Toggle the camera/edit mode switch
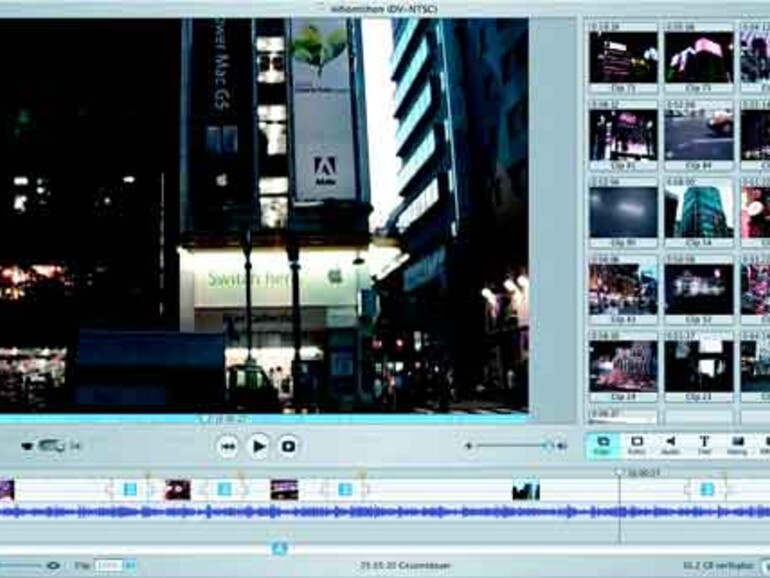This screenshot has width=770, height=578. pos(50,446)
